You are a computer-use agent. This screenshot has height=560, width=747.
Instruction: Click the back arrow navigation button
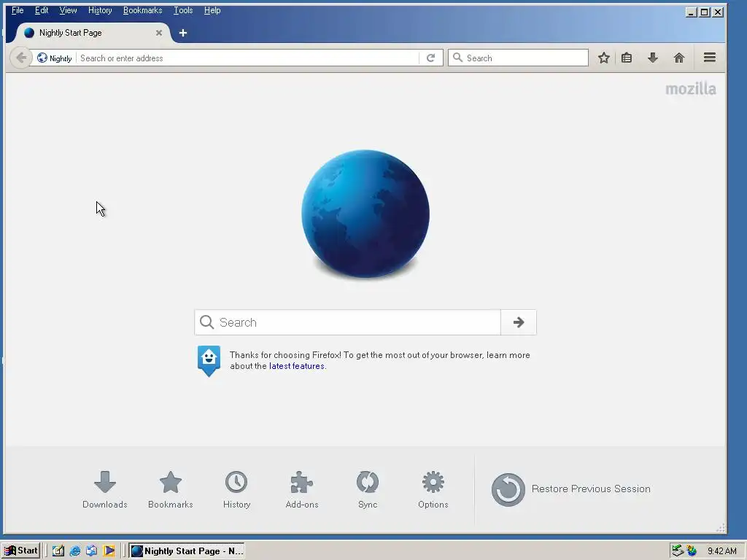pos(21,58)
